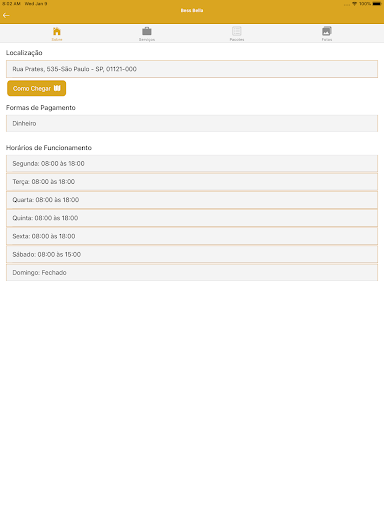Select the Dinheiro payment row

point(192,123)
